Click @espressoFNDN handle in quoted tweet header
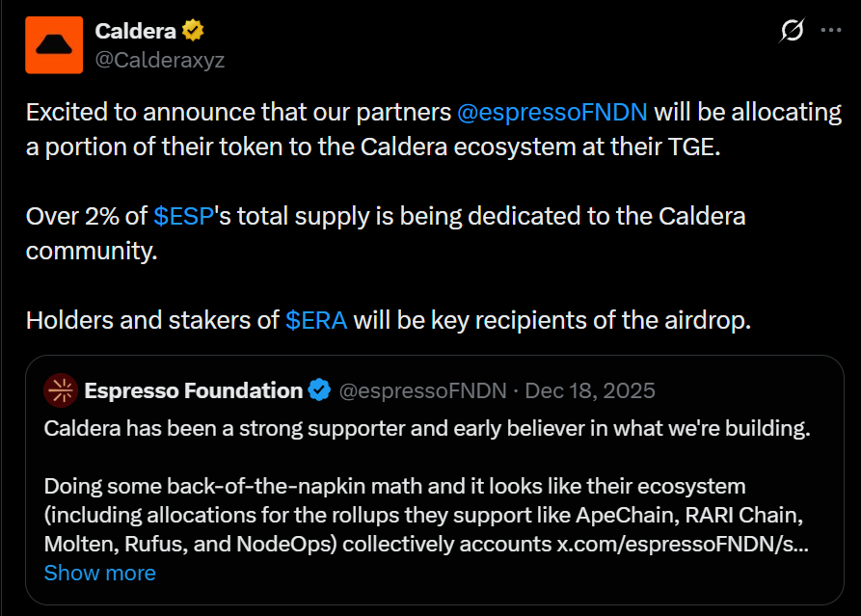Image resolution: width=861 pixels, height=616 pixels. (424, 390)
